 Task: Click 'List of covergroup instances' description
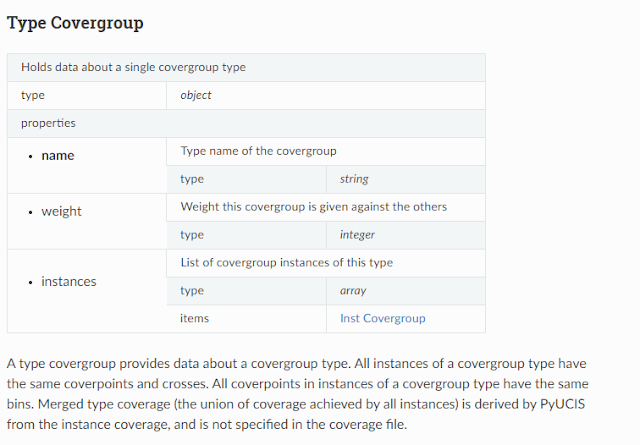pyautogui.click(x=286, y=262)
